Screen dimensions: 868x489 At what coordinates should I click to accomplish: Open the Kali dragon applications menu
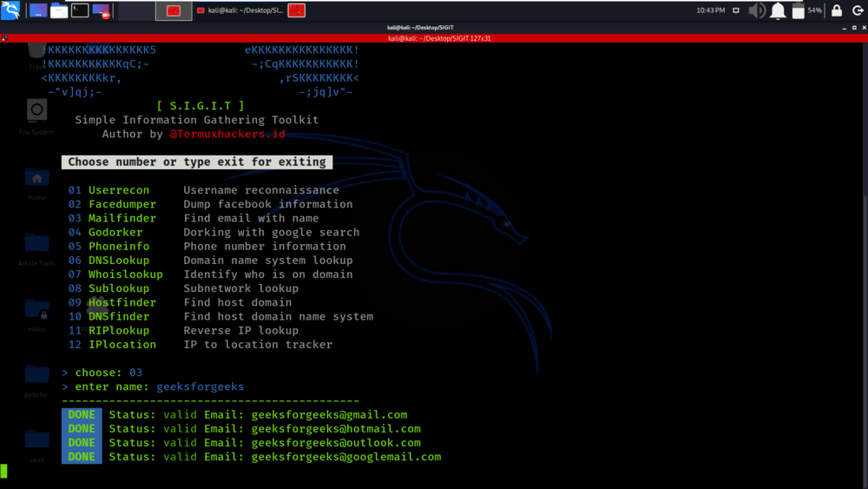(x=10, y=10)
